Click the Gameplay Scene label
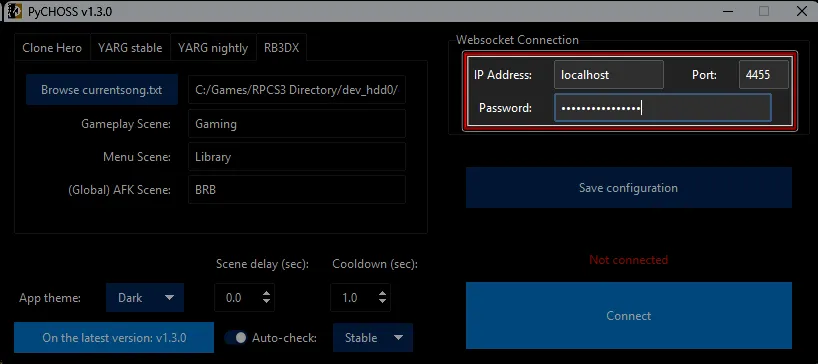The image size is (818, 364). (x=126, y=124)
